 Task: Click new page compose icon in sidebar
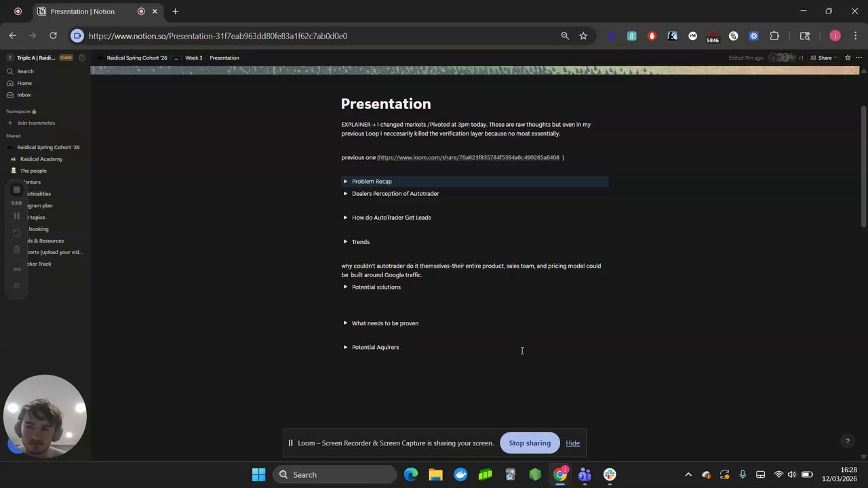click(82, 58)
